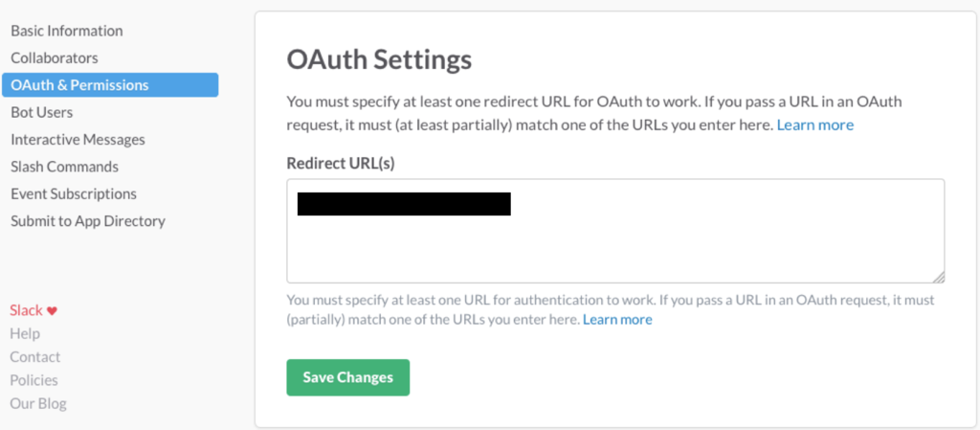Open Slash Commands settings
980x430 pixels.
tap(64, 167)
